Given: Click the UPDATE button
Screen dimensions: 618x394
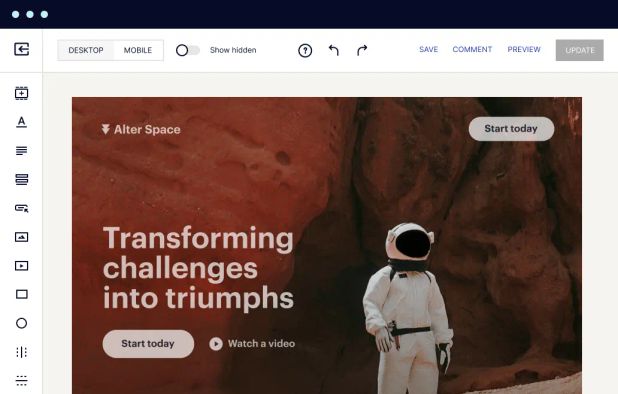Looking at the screenshot, I should [x=579, y=50].
